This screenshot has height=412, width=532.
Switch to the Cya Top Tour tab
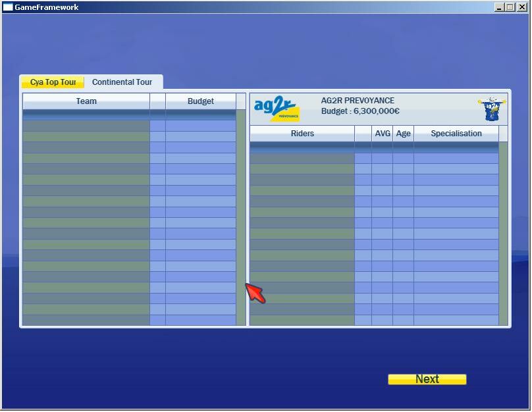click(x=53, y=82)
